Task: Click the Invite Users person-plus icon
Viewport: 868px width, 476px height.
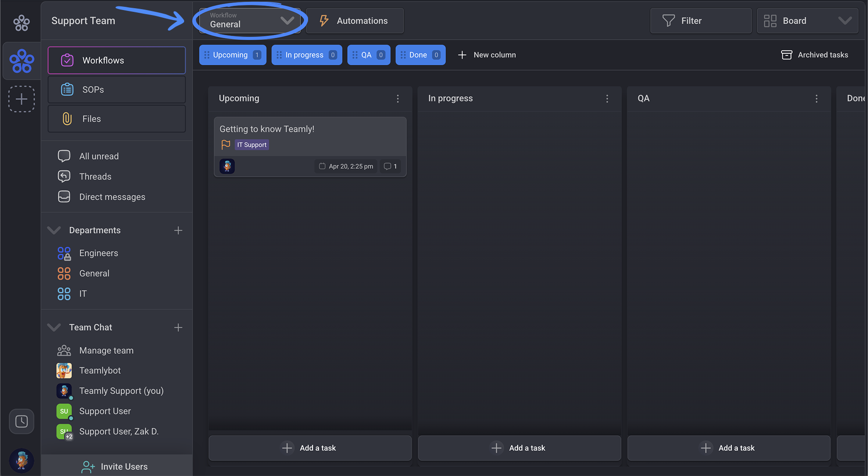Action: (88, 466)
